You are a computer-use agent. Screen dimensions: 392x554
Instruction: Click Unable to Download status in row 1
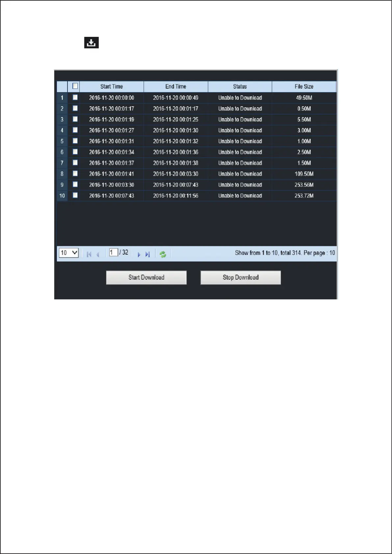point(240,98)
